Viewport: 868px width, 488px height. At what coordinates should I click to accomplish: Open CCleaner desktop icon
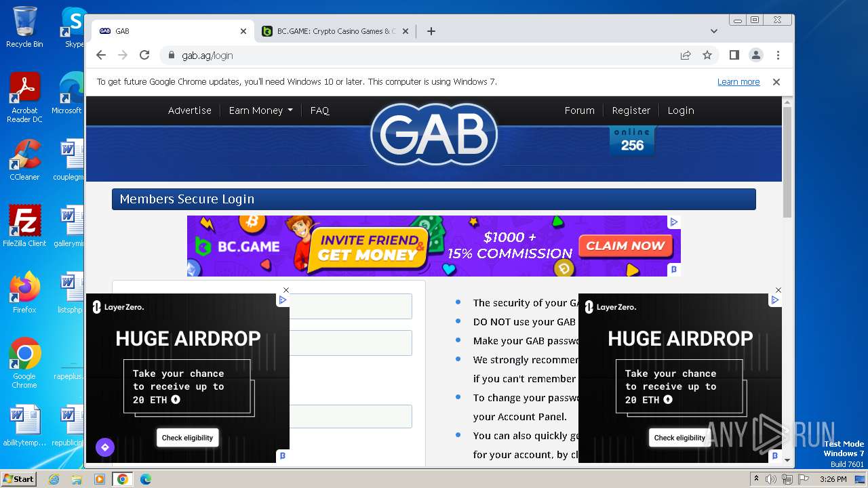point(24,160)
